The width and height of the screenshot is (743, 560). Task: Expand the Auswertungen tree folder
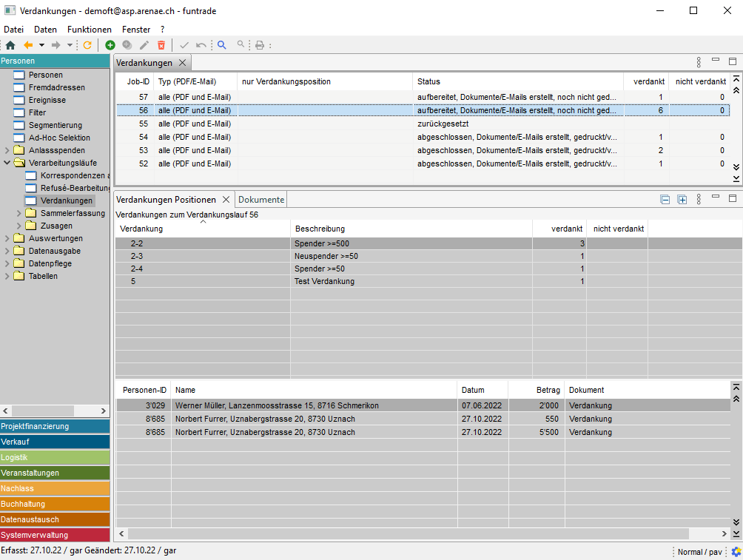7,239
